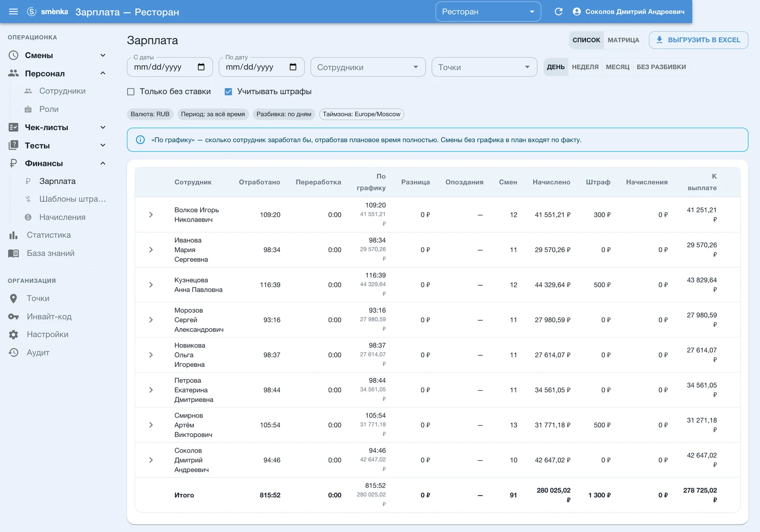The width and height of the screenshot is (760, 532).
Task: Click the quiz icon beside Тесты
Action: click(x=14, y=145)
